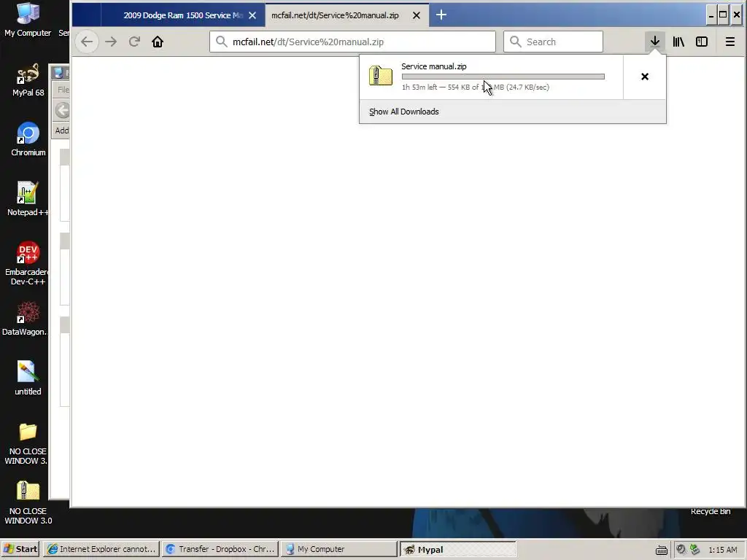
Task: Cancel the Service manual.zip download
Action: [x=645, y=77]
